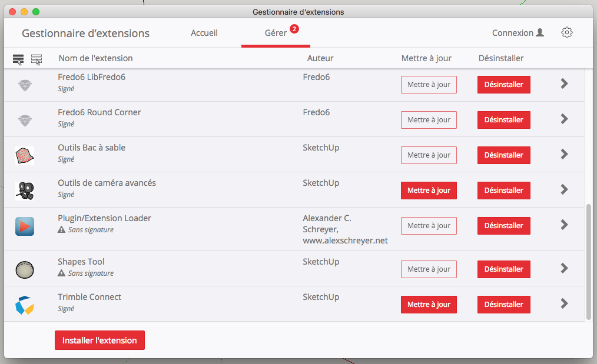Uninstall Outils Bac à sable

click(x=504, y=155)
